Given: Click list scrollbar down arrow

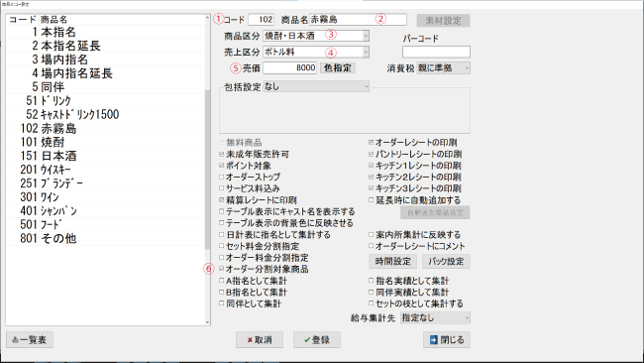Looking at the screenshot, I should coord(207,322).
